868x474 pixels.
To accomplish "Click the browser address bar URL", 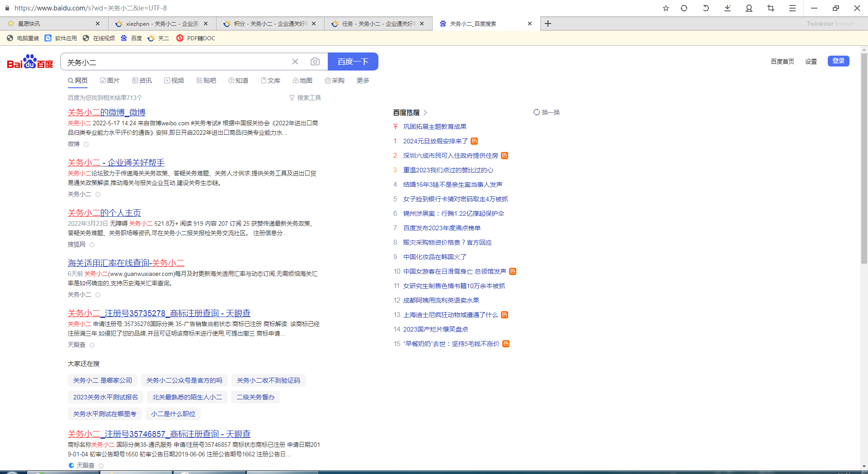I will pos(90,8).
